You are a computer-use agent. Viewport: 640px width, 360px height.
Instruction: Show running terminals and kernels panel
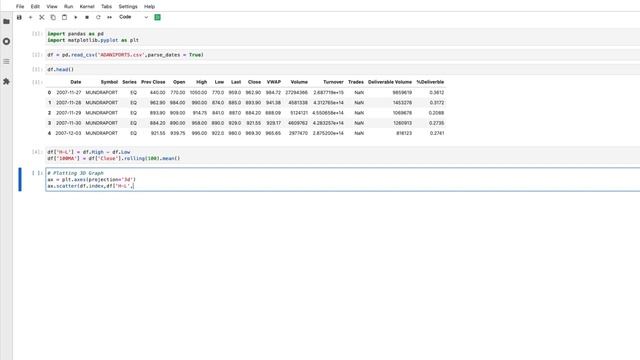(x=6, y=41)
